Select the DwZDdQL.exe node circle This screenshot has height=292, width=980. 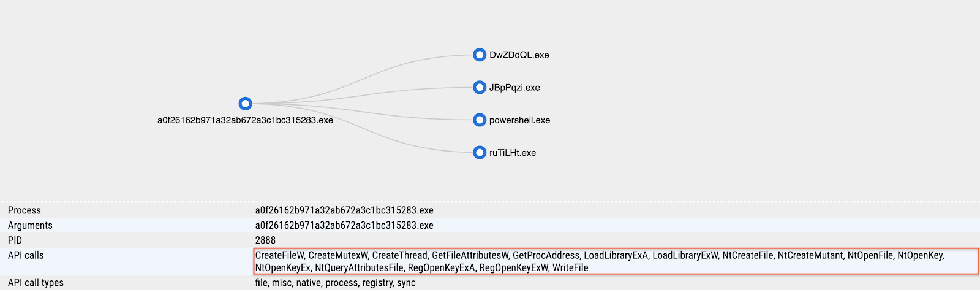tap(480, 55)
